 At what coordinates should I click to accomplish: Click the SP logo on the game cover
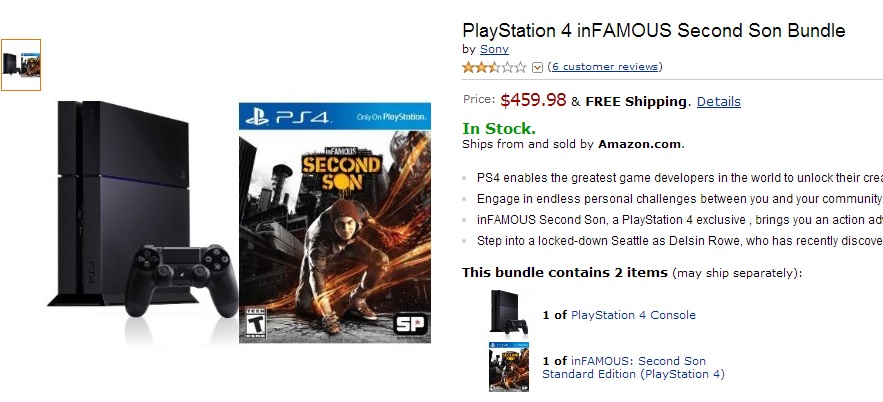[x=408, y=323]
